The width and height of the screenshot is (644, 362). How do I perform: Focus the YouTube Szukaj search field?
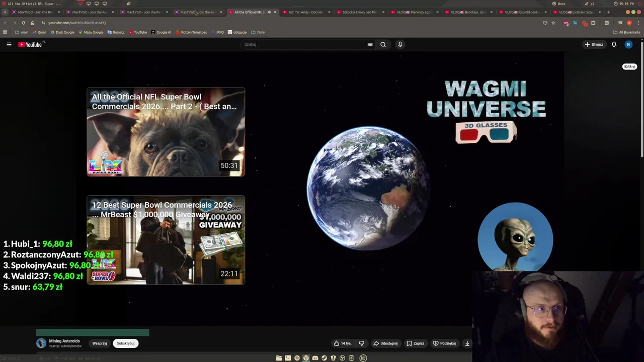(x=304, y=44)
